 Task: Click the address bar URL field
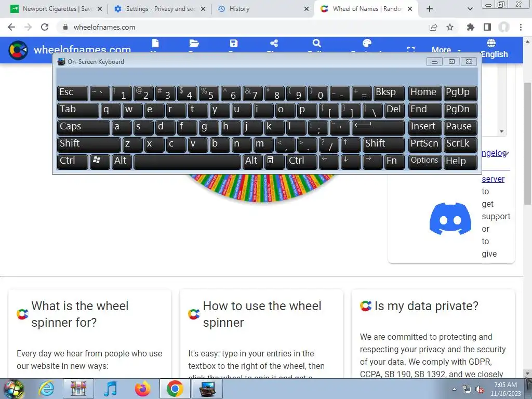tap(244, 27)
